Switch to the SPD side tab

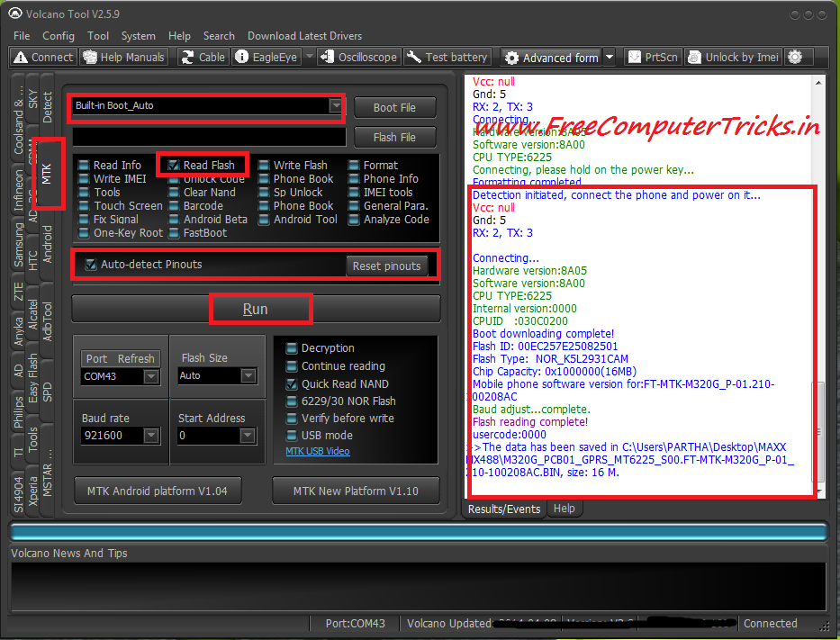click(x=47, y=392)
